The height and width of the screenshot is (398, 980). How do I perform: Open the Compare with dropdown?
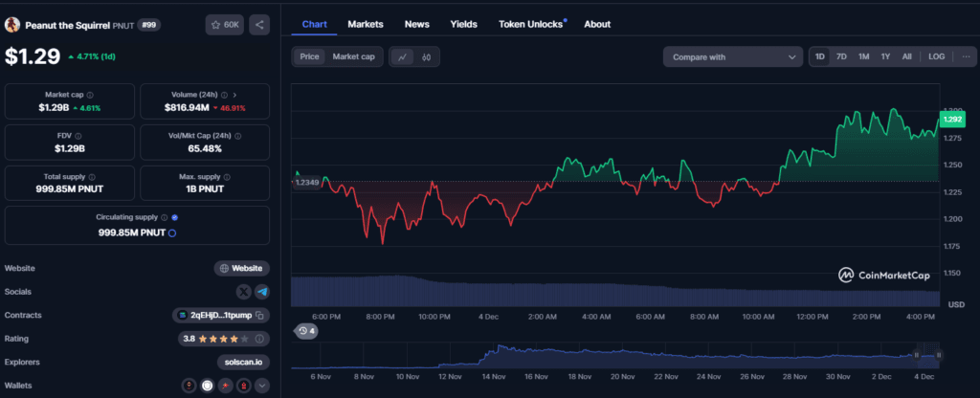click(732, 56)
